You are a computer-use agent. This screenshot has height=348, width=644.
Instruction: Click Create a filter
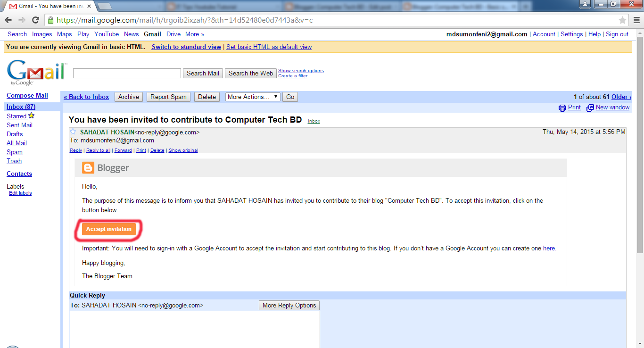click(x=293, y=76)
